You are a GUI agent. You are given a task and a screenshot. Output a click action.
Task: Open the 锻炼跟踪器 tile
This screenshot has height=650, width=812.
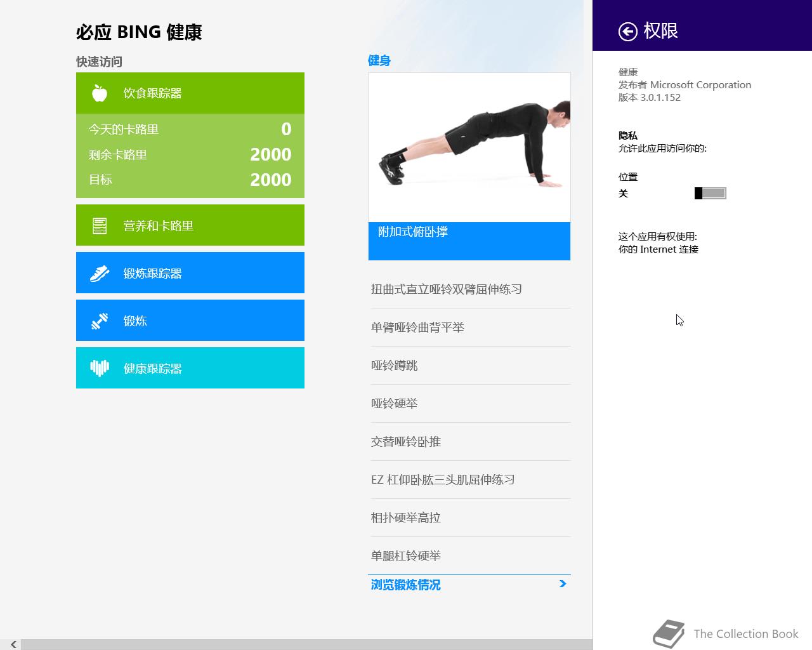(190, 273)
